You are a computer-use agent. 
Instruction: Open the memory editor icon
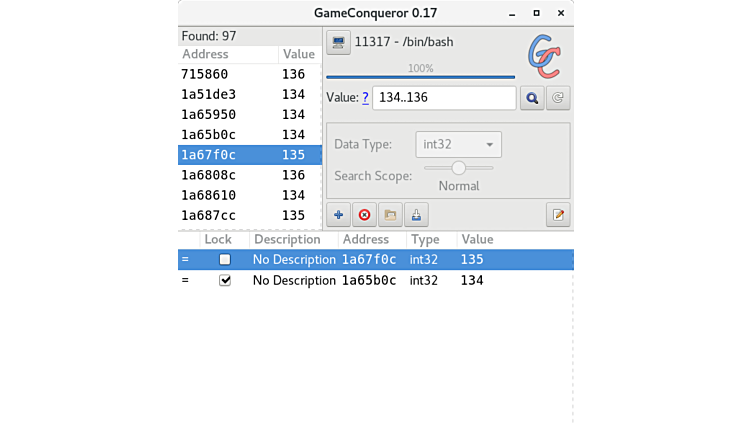click(558, 214)
